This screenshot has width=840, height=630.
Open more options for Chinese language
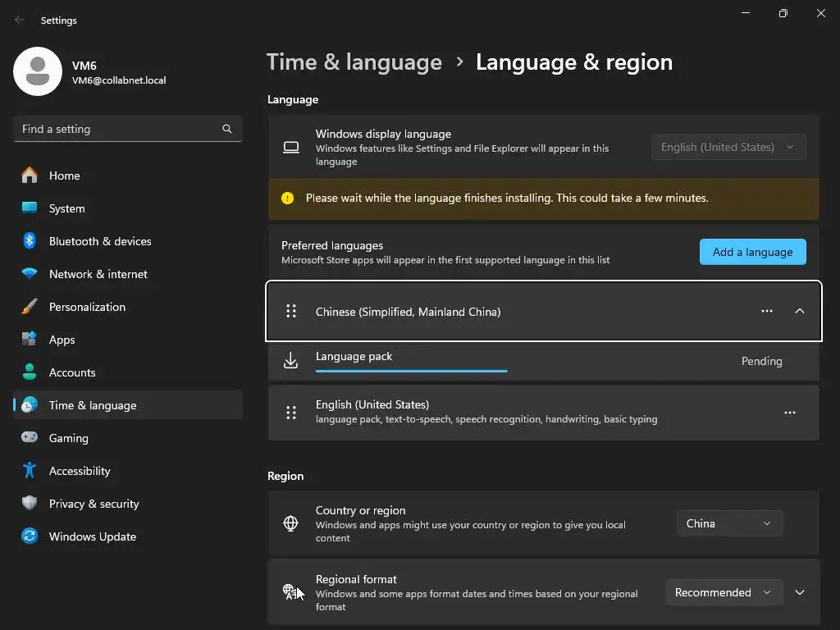[x=767, y=312]
